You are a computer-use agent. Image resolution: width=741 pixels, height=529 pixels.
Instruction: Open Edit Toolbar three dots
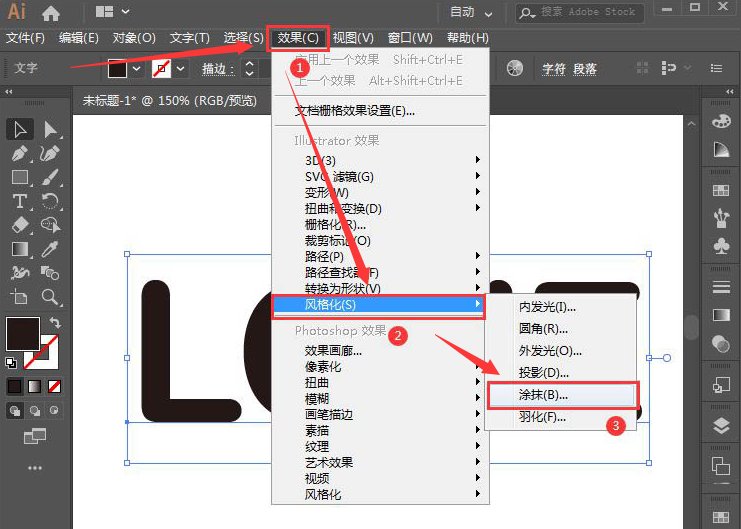coord(34,468)
